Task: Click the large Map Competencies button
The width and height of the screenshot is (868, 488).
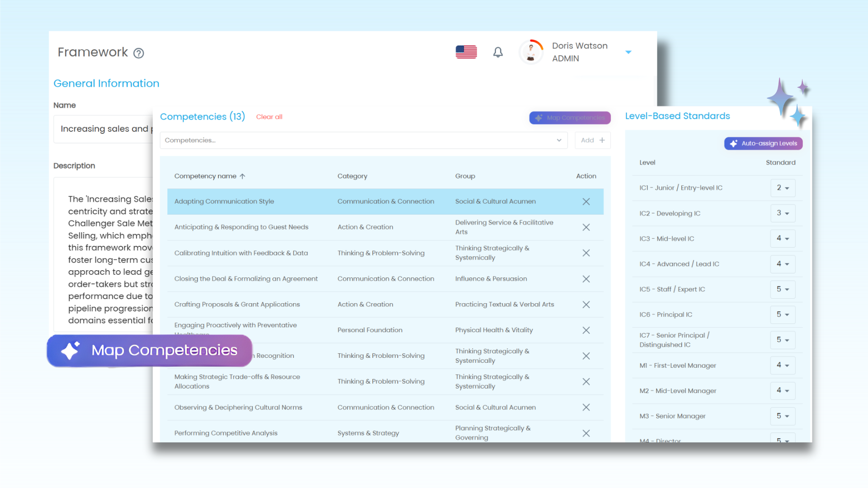Action: [x=150, y=350]
